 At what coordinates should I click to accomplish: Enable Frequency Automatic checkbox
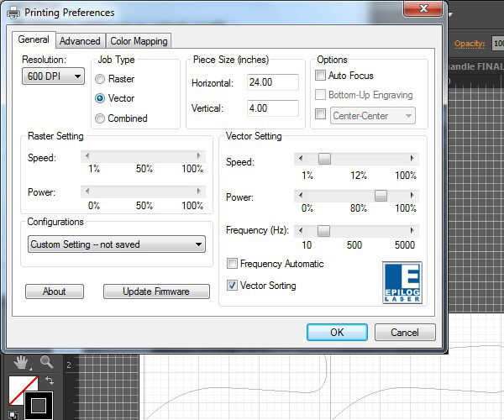(x=232, y=264)
